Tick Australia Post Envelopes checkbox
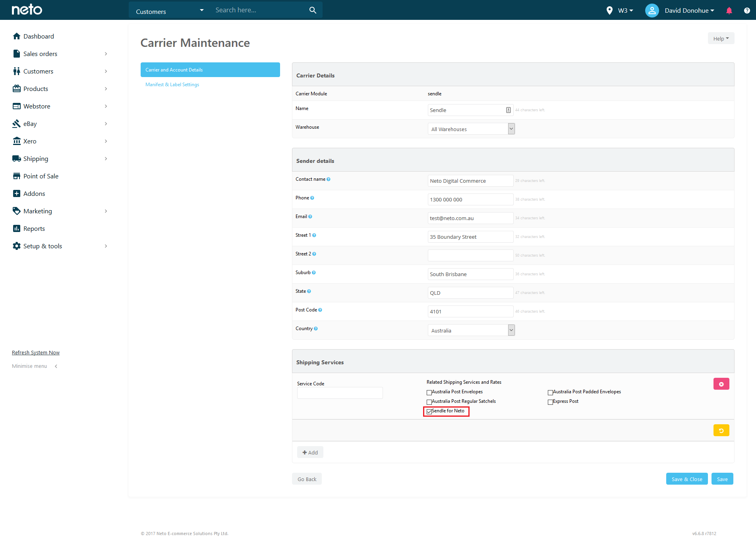 coord(429,392)
